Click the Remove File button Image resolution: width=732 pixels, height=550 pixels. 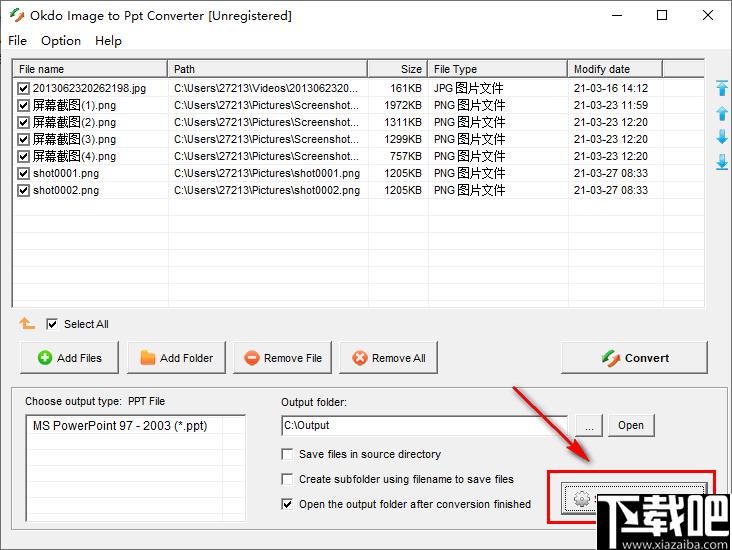pos(282,358)
